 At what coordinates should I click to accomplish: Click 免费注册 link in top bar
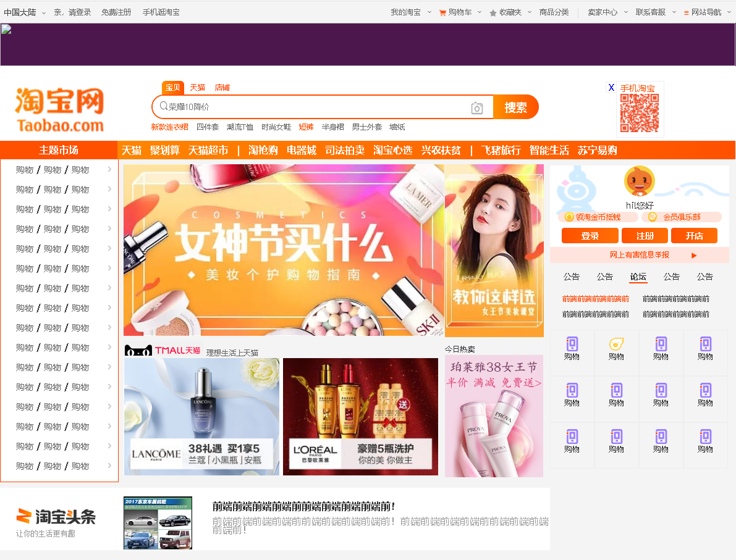[x=116, y=13]
